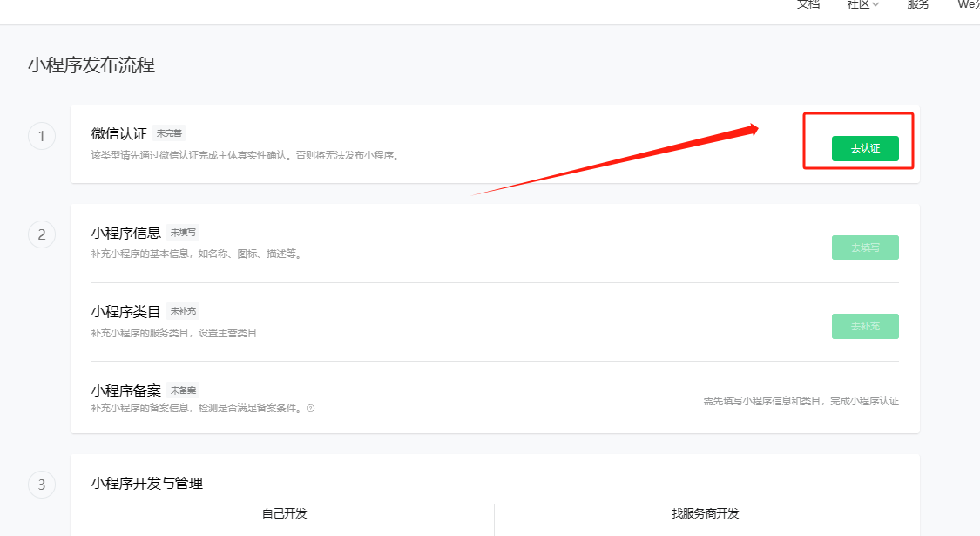The width and height of the screenshot is (980, 536).
Task: Open the 微信认证 section heading
Action: point(119,132)
